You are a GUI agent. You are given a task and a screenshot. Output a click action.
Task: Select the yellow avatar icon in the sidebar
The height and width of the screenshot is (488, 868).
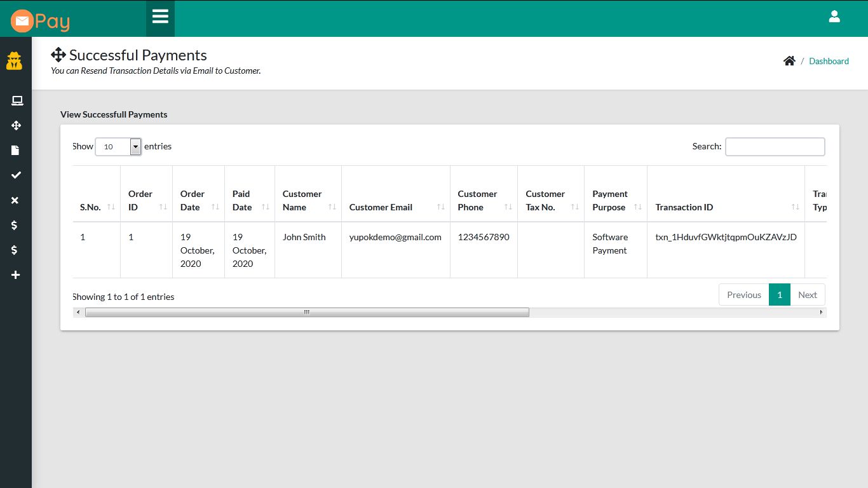pyautogui.click(x=14, y=61)
